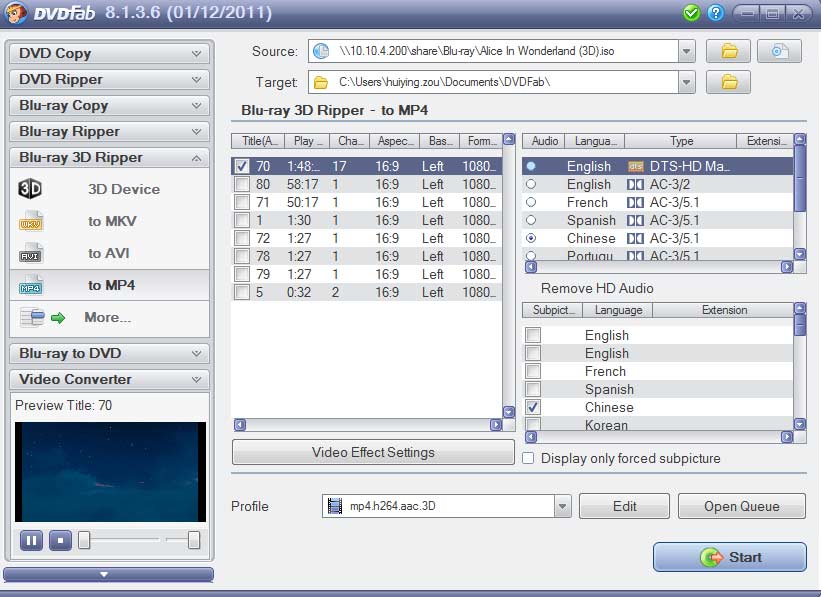Click the Dolby icon on French audio row

point(635,202)
